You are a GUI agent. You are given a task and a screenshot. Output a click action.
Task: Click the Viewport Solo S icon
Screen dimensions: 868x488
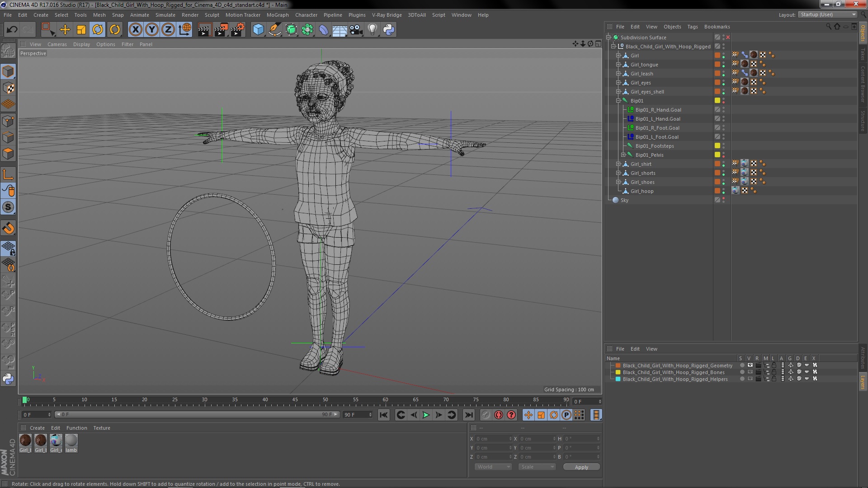pyautogui.click(x=8, y=207)
